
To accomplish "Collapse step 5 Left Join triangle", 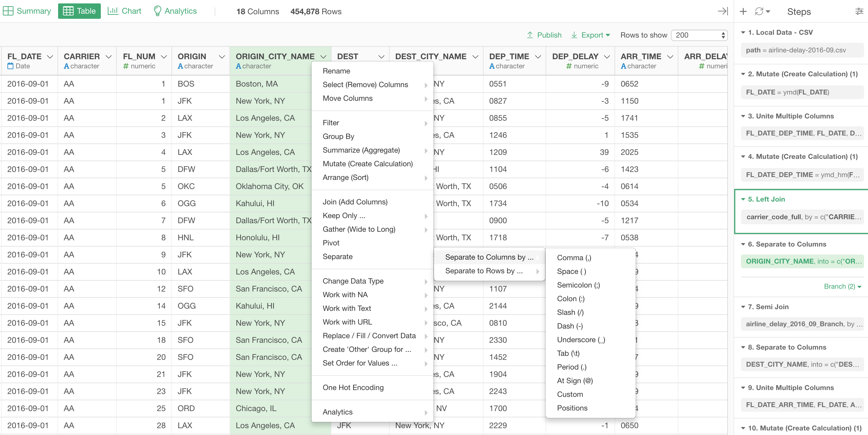I will click(x=743, y=199).
